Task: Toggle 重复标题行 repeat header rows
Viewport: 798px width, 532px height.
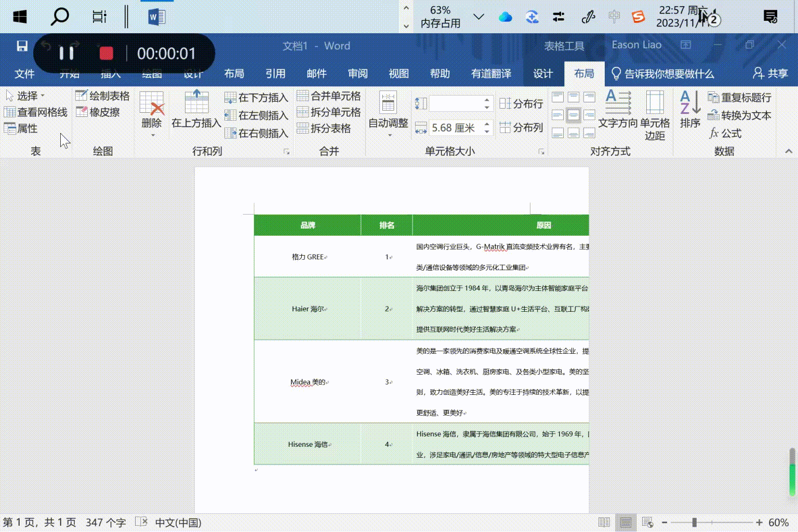Action: point(740,98)
